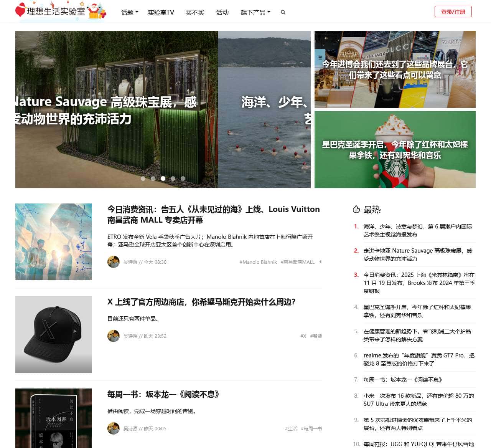The image size is (491, 448).
Task: Open the black X cap thumbnail
Action: tap(54, 334)
